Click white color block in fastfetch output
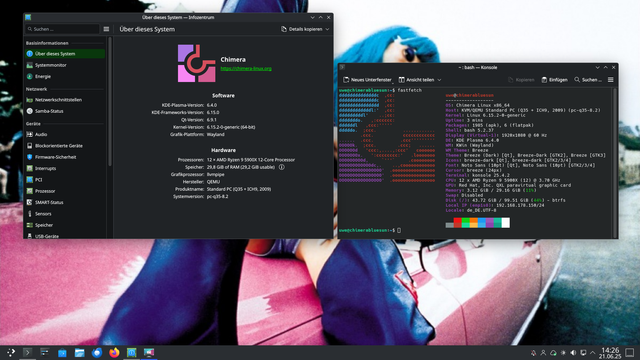The height and width of the screenshot is (360, 640). [x=505, y=222]
